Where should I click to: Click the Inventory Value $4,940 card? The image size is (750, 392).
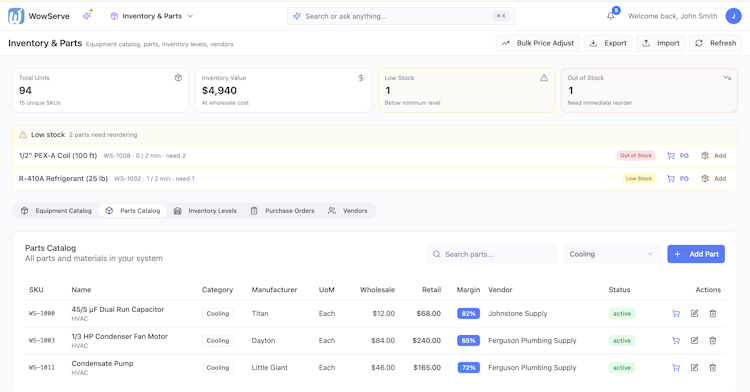coord(283,90)
